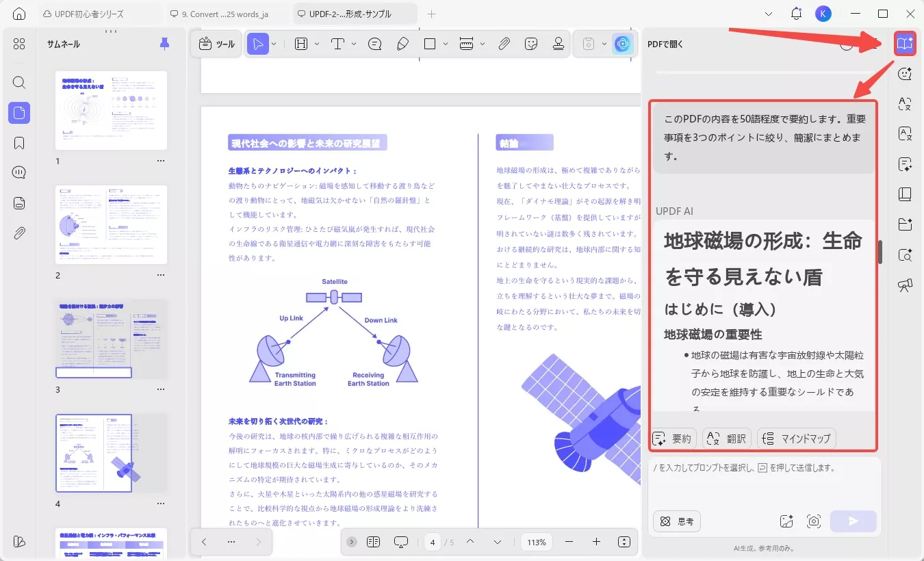
Task: Click the paperclip attachment tool
Action: tap(504, 43)
